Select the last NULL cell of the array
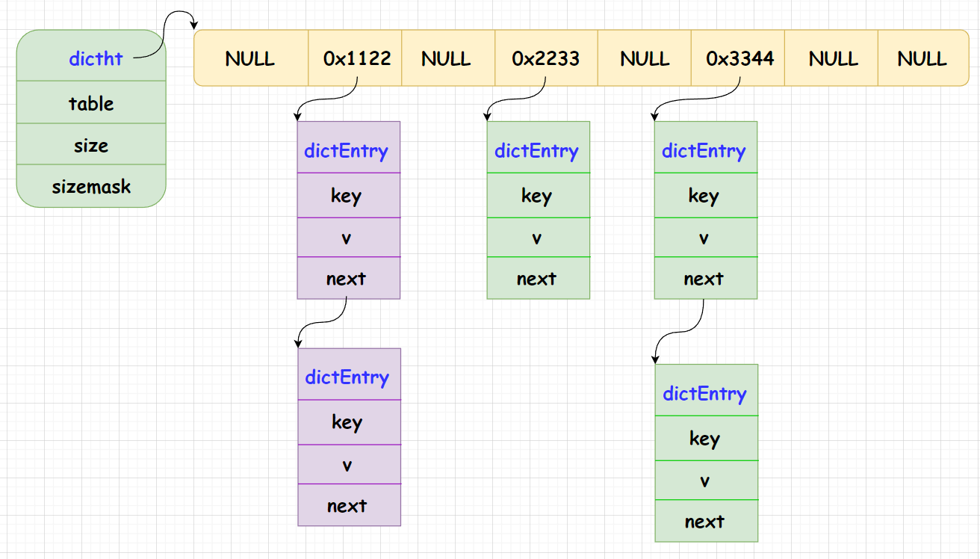980x559 pixels. (923, 58)
